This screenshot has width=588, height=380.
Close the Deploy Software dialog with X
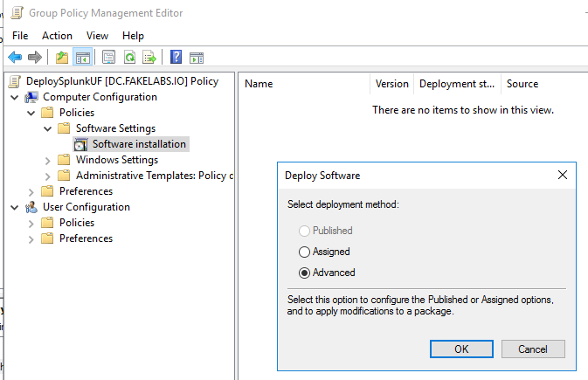click(x=563, y=175)
